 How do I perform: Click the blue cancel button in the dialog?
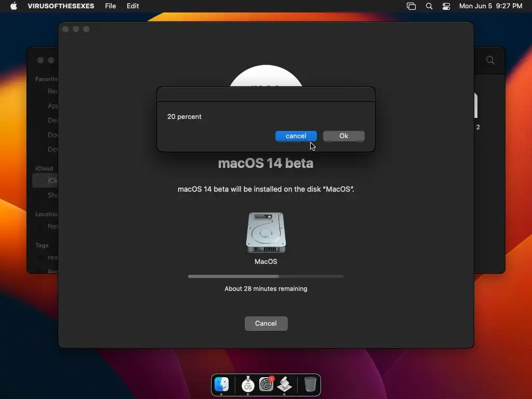(296, 136)
